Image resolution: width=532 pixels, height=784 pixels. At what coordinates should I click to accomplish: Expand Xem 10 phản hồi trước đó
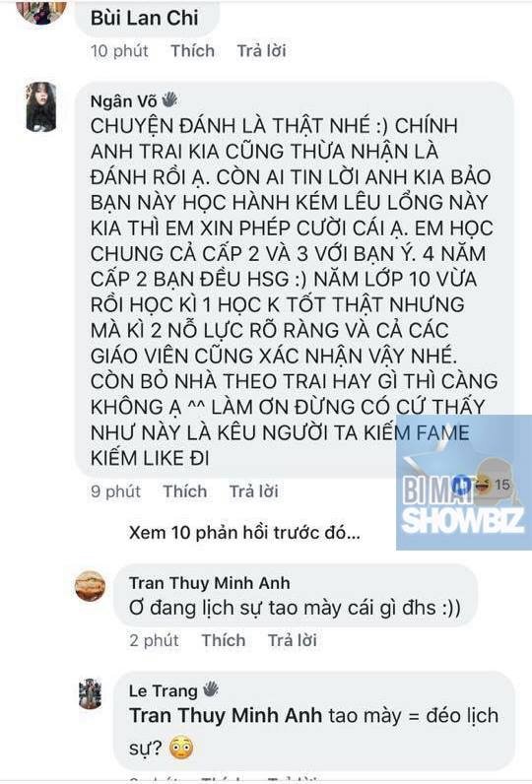(x=244, y=533)
